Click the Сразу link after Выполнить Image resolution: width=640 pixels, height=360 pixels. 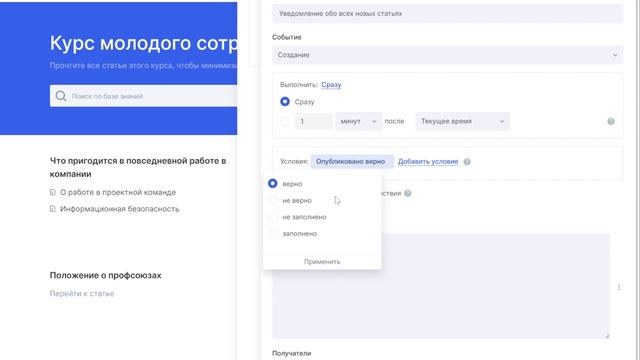pyautogui.click(x=331, y=85)
